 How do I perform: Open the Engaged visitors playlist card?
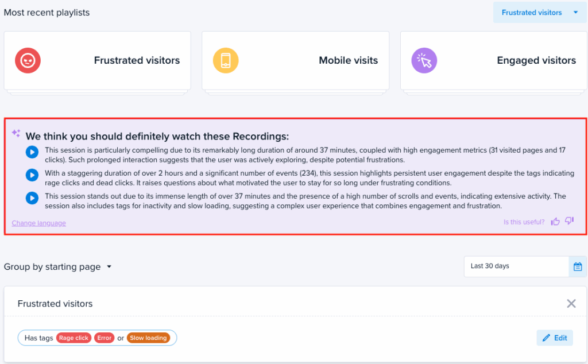(493, 61)
